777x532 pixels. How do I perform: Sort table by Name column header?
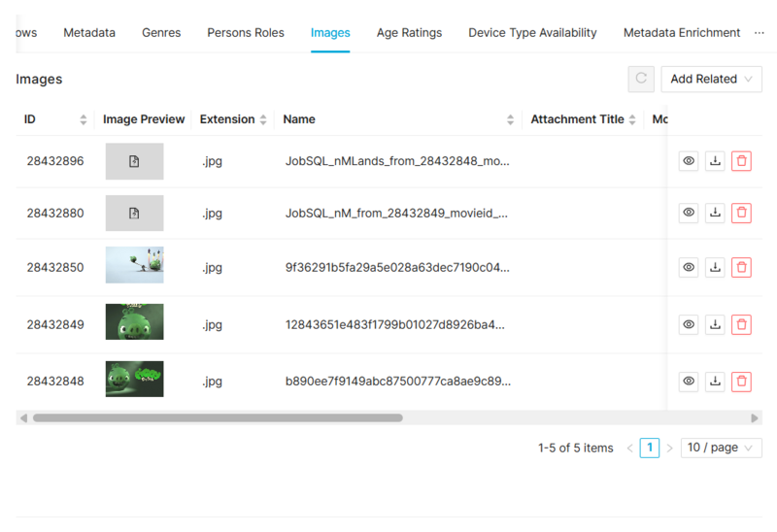click(x=299, y=119)
